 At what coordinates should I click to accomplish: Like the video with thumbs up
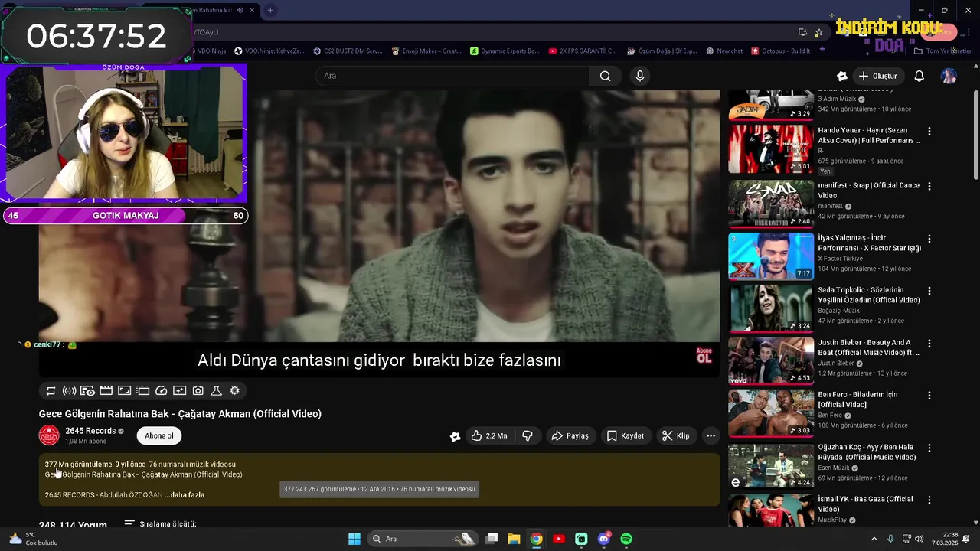coord(488,435)
